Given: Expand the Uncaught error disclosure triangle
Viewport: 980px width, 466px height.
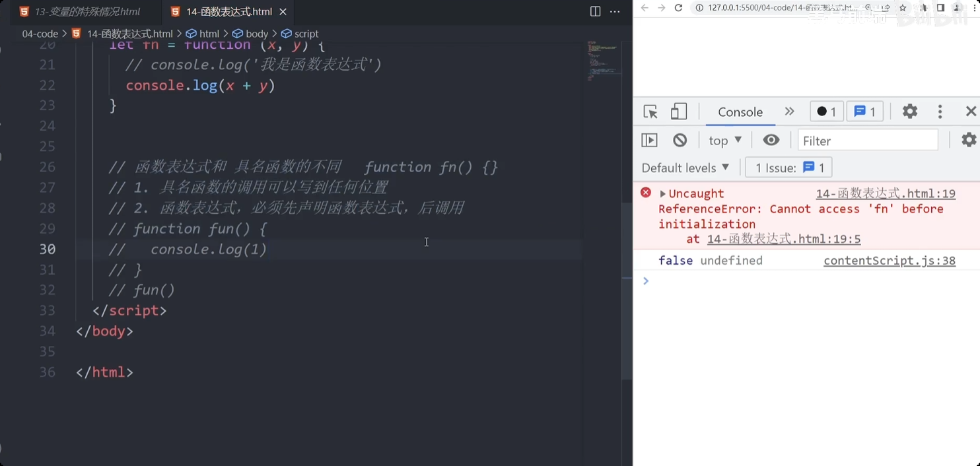Looking at the screenshot, I should [662, 193].
